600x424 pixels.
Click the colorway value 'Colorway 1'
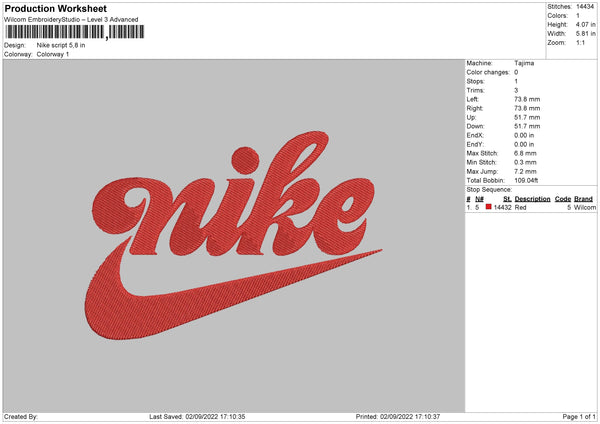[x=53, y=54]
